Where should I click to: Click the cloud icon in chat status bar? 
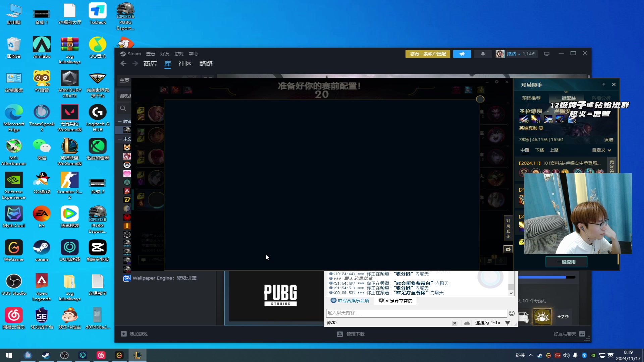click(x=467, y=323)
